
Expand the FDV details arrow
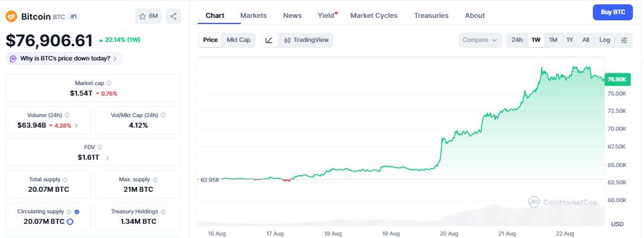click(107, 157)
